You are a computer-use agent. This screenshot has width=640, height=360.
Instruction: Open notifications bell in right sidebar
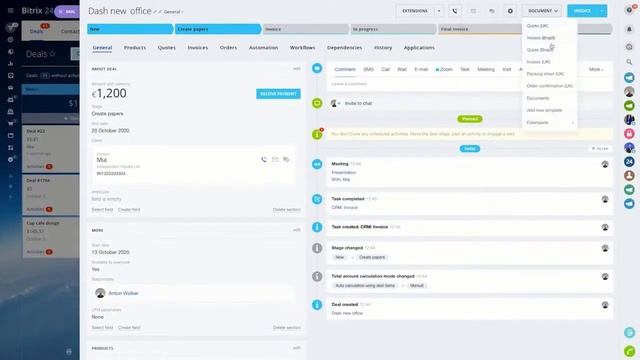(629, 29)
